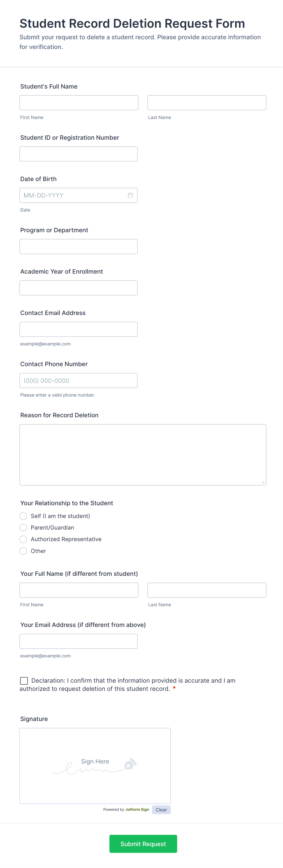Click the Academic Year of Enrollment field

pyautogui.click(x=79, y=288)
